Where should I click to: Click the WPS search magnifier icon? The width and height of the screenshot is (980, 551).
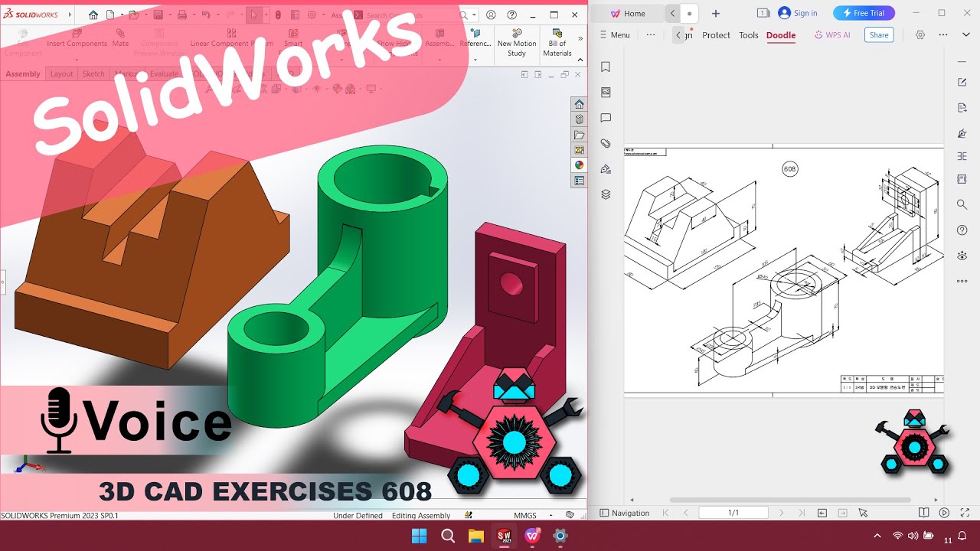click(962, 204)
